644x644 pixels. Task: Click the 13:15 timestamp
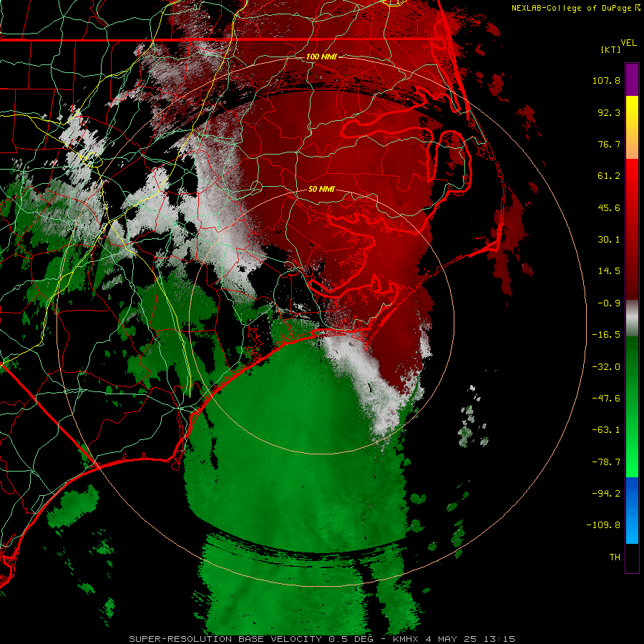pyautogui.click(x=499, y=639)
